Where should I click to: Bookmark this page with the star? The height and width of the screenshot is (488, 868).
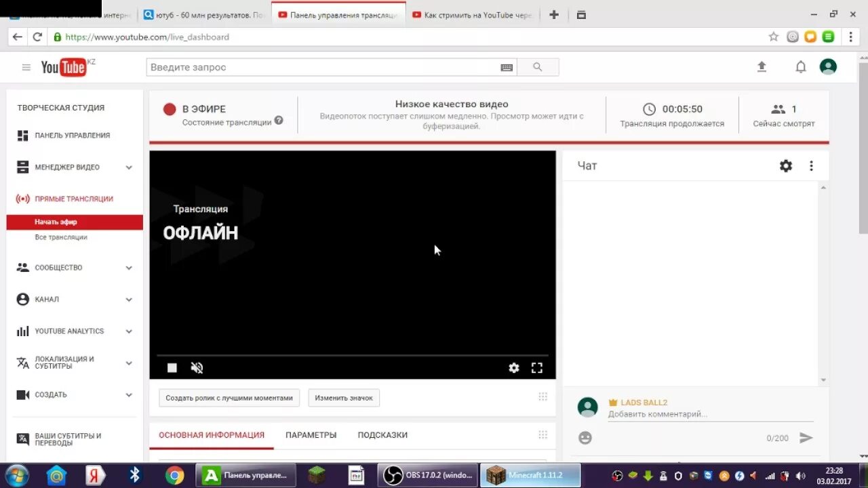click(773, 37)
